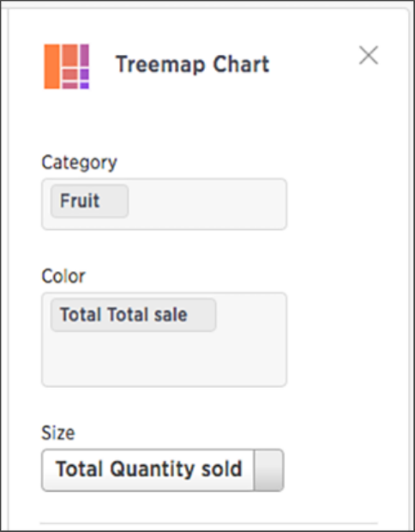Click the Treemap chart type icon

coord(67,67)
